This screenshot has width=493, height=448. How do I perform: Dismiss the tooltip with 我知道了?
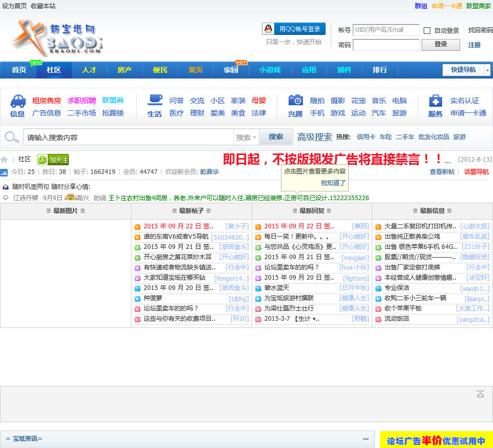(333, 183)
